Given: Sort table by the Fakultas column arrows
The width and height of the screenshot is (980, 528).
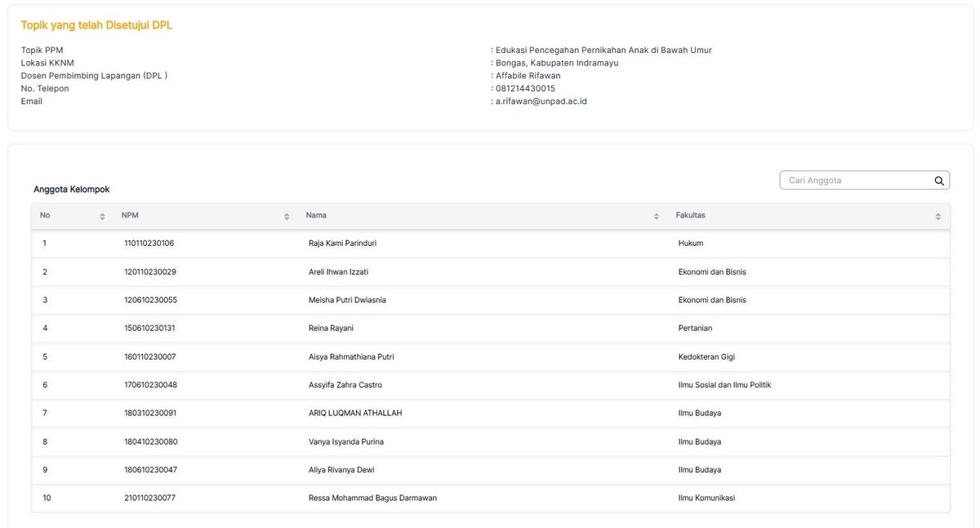Looking at the screenshot, I should pyautogui.click(x=938, y=217).
